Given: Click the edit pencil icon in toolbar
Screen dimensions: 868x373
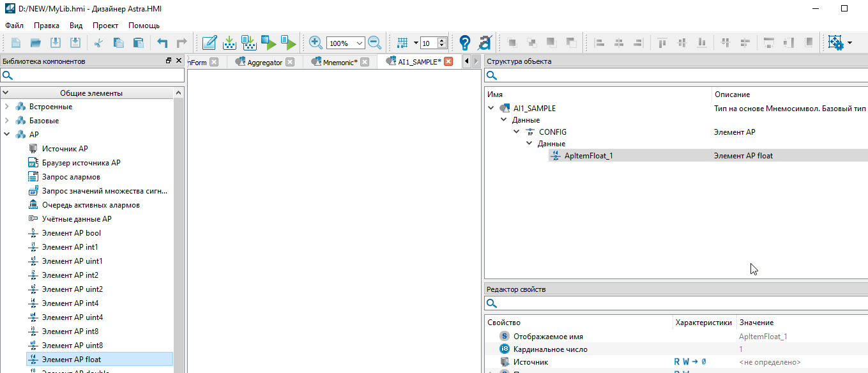Looking at the screenshot, I should [x=209, y=43].
